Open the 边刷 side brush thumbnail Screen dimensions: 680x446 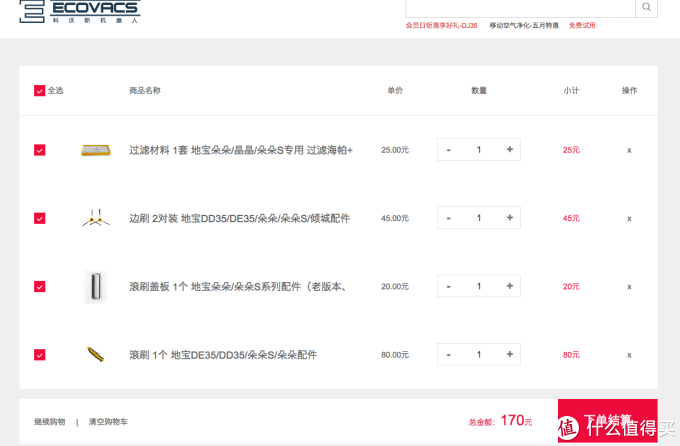pyautogui.click(x=96, y=217)
